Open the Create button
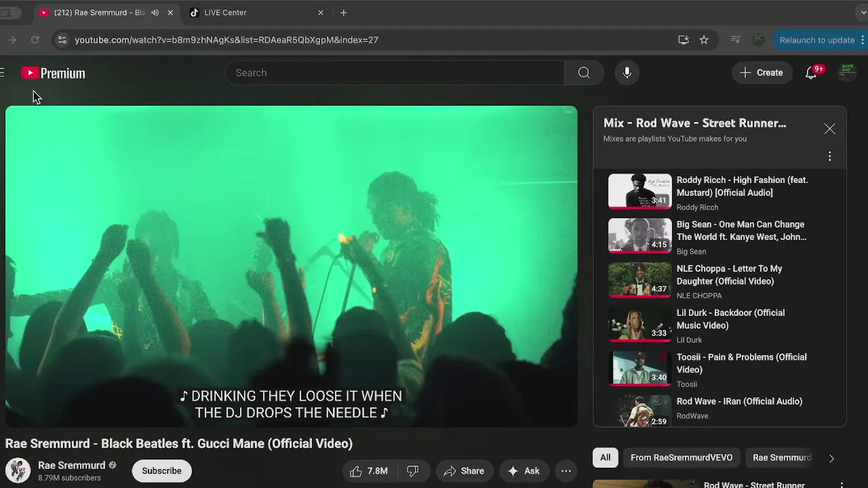The image size is (868, 488). pos(762,73)
